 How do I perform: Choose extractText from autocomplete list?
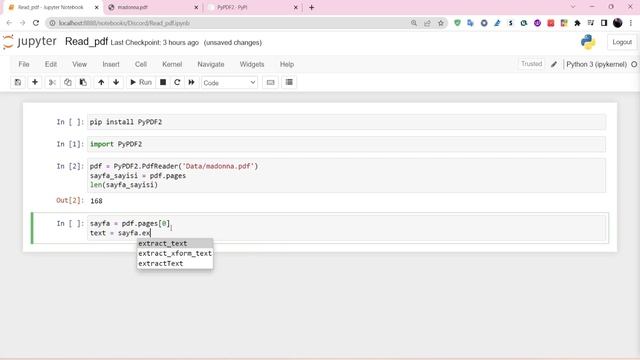click(175, 264)
